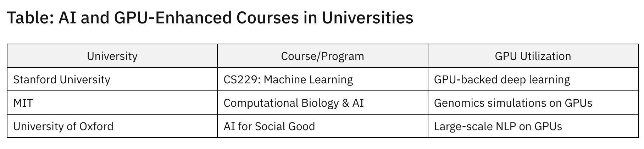Click the Computational Biology & AI cell
Viewport: 644px width, 149px height.
pos(293,103)
